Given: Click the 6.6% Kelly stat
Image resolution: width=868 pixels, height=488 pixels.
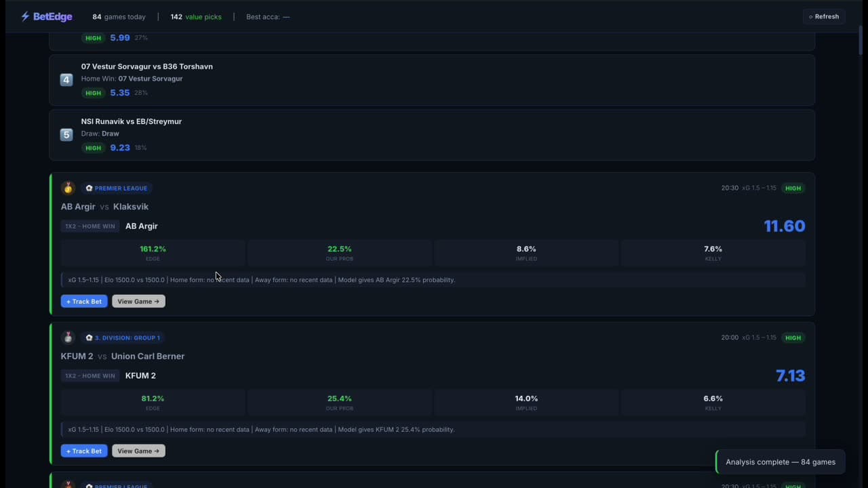Looking at the screenshot, I should 713,402.
